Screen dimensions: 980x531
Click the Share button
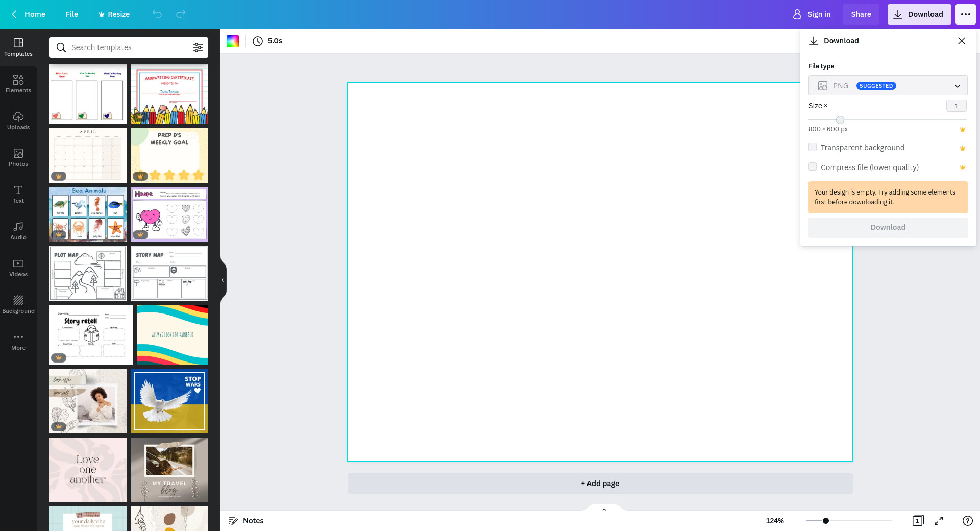861,14
